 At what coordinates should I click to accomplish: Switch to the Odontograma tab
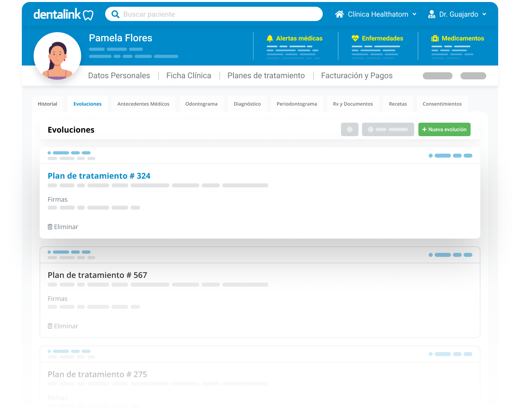point(201,104)
